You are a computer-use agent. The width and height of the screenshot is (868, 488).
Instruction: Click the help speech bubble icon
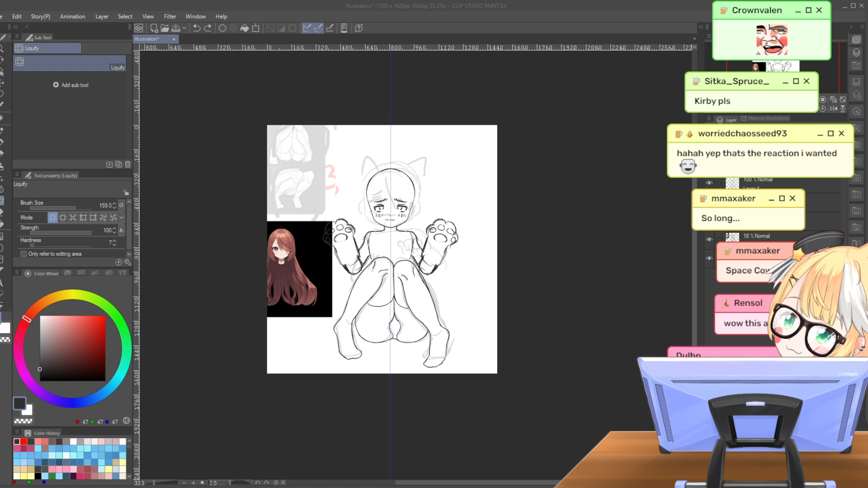click(x=359, y=28)
